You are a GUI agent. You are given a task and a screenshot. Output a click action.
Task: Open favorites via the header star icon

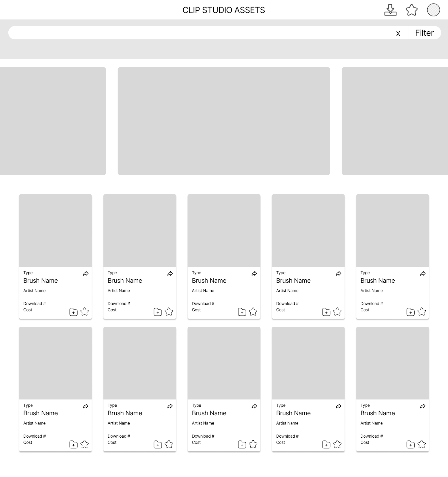coord(412,10)
